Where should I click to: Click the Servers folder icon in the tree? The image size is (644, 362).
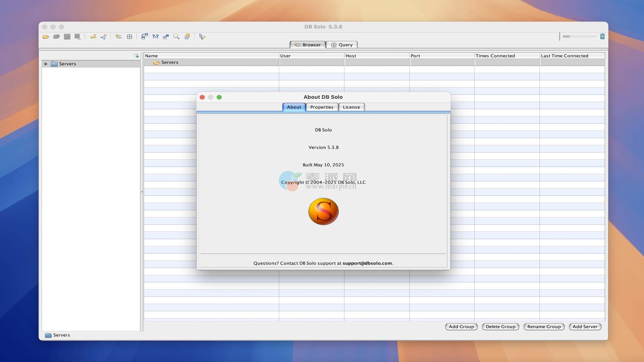[54, 64]
